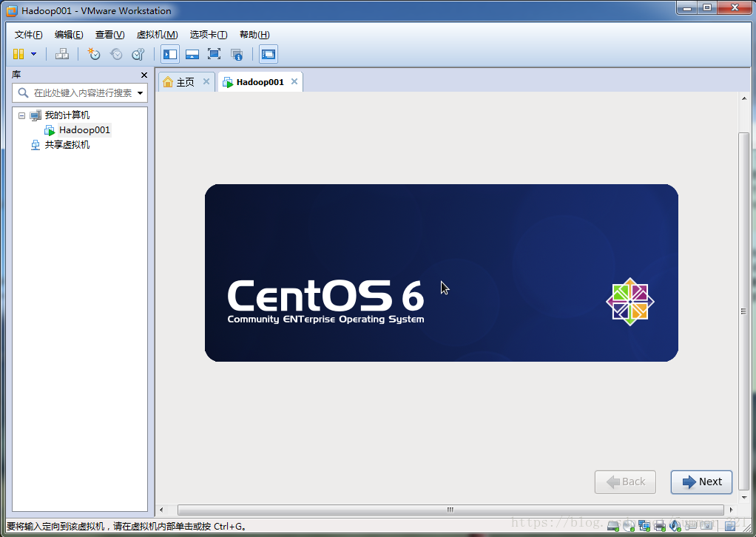Viewport: 756px width, 537px height.
Task: Send Ctrl+Alt+Del to the virtual machine
Action: (61, 54)
